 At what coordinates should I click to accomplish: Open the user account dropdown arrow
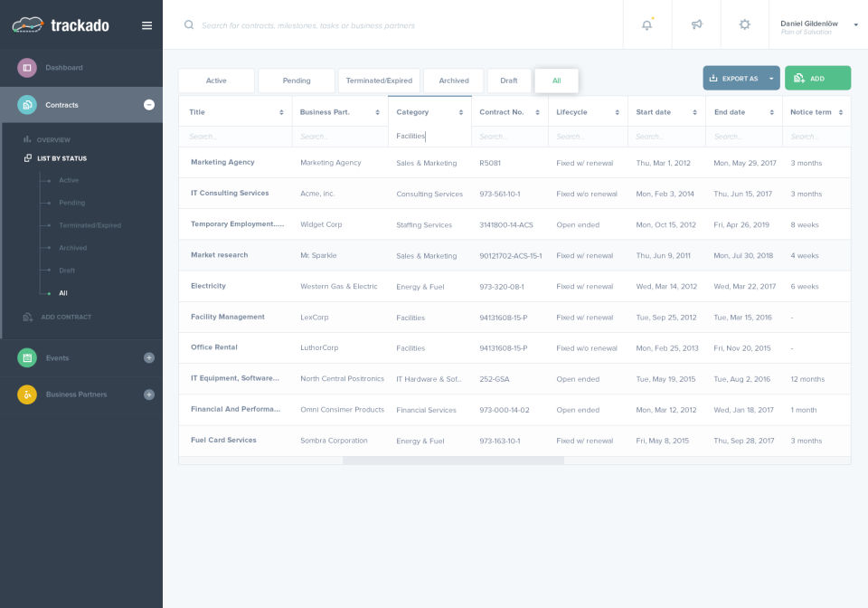tap(856, 25)
